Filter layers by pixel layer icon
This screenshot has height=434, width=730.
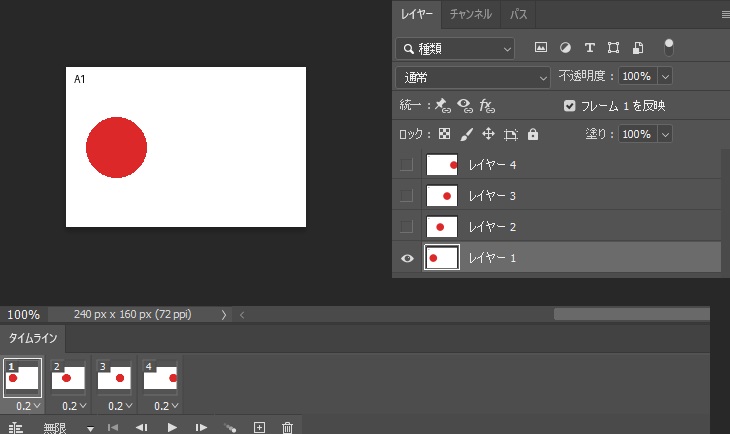(x=541, y=47)
